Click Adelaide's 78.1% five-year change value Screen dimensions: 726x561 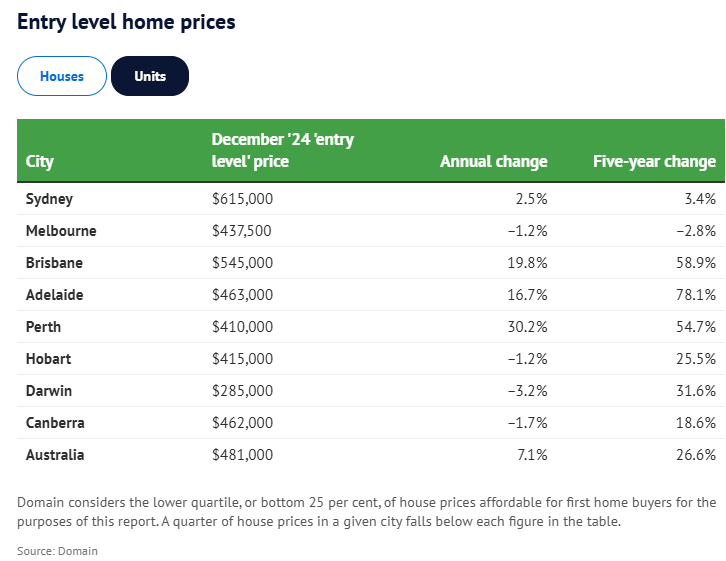[x=695, y=295]
